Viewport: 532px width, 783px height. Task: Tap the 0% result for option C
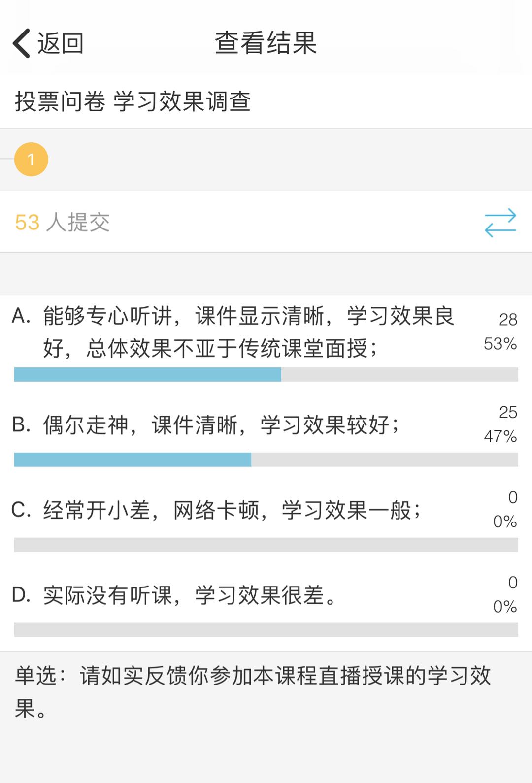pyautogui.click(x=504, y=522)
